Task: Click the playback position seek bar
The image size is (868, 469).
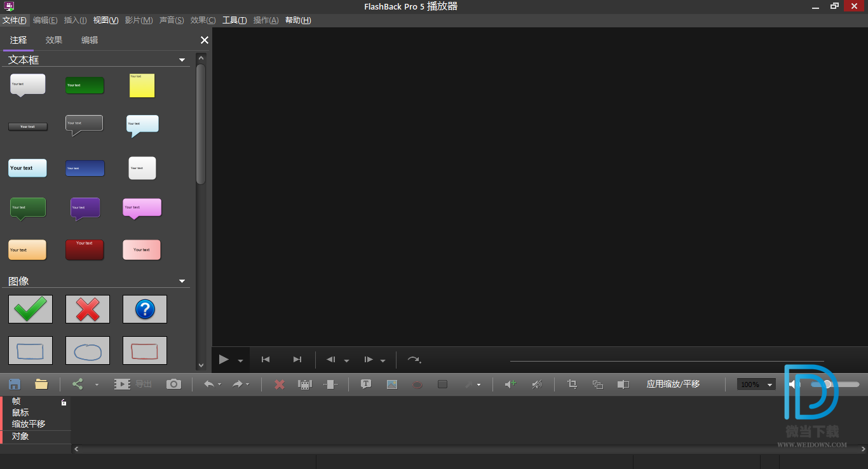Action: [667, 362]
